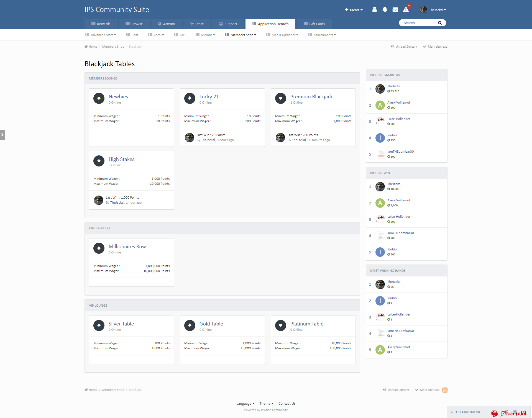Click the report warning triangle with badge
532x418 pixels.
[406, 9]
